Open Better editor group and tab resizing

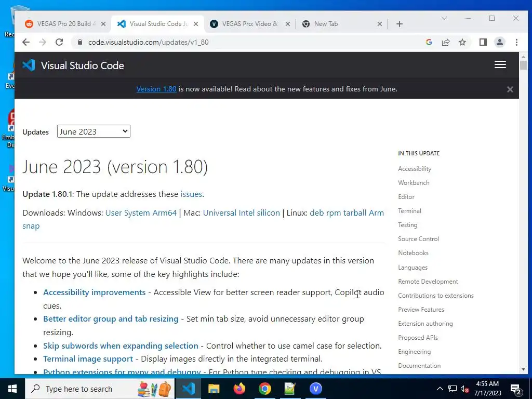click(111, 319)
